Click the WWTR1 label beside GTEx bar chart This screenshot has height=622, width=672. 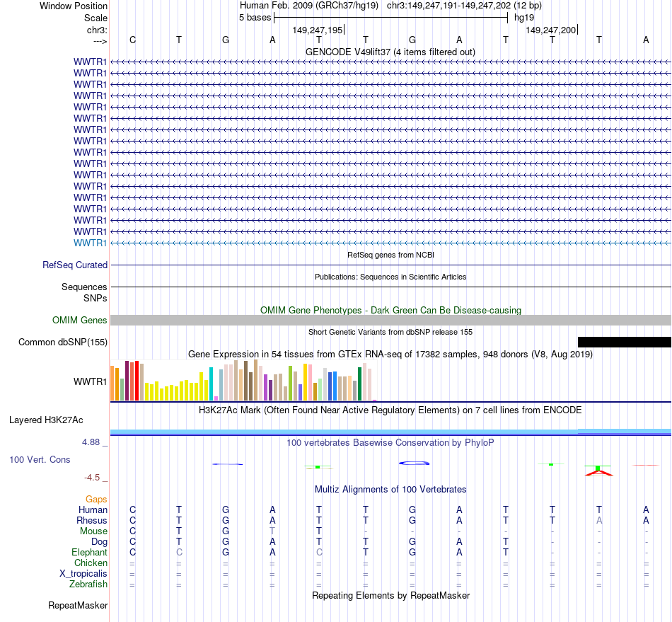90,381
